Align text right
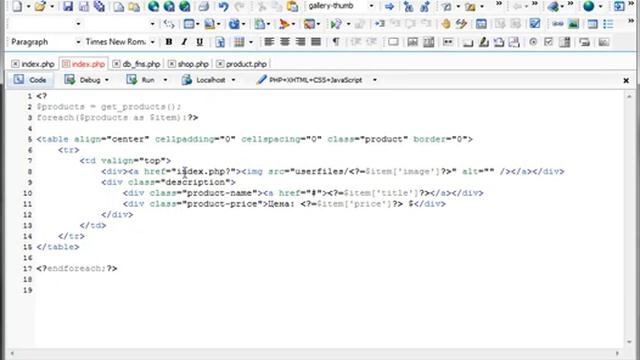The image size is (640, 360). point(300,42)
